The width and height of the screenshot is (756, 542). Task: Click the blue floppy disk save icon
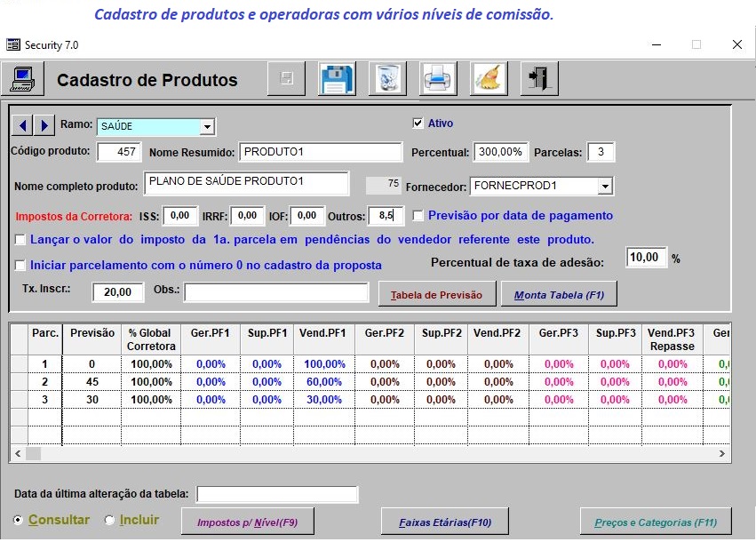(337, 78)
